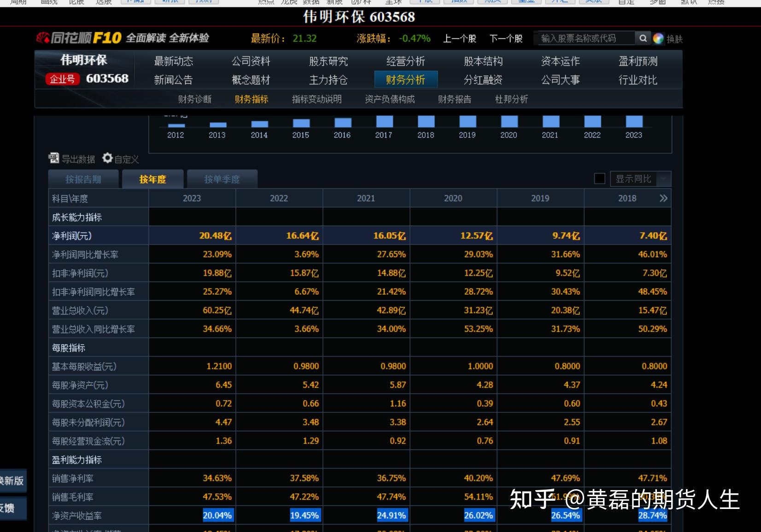Click the 2012 chart bar
761x532 pixels.
(x=176, y=125)
